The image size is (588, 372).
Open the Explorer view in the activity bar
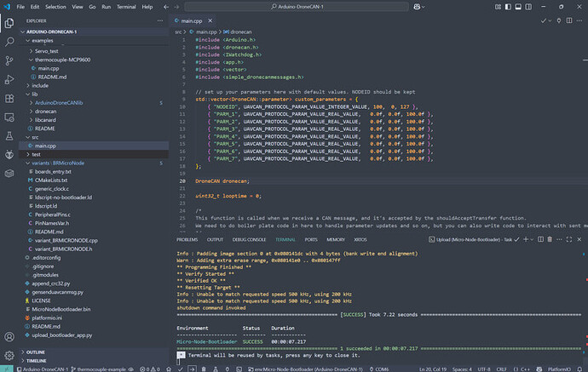pos(9,23)
